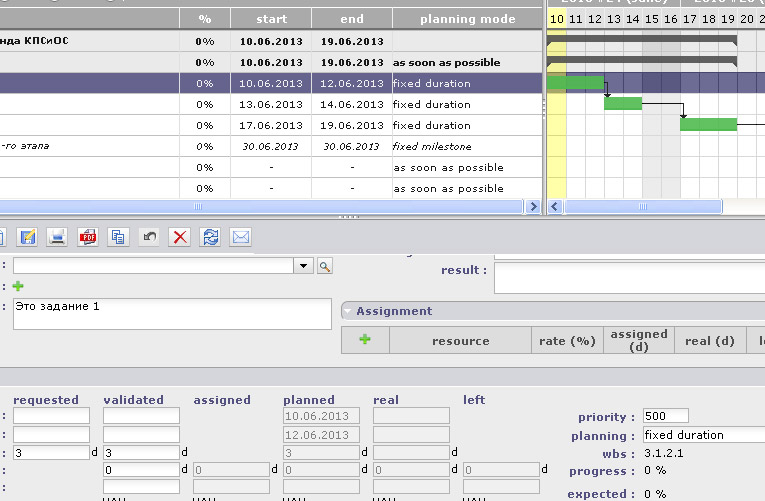Viewport: 765px width, 501px height.
Task: Add assignment with the green plus icon
Action: point(365,340)
